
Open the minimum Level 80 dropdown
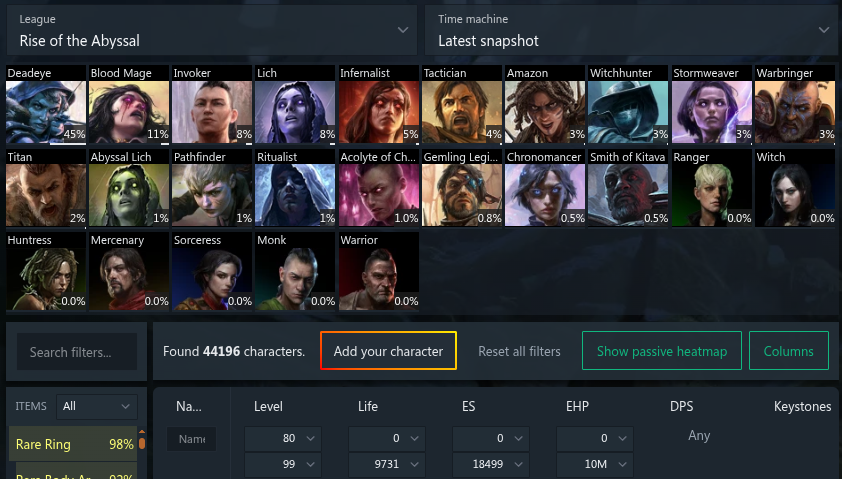[x=283, y=439]
